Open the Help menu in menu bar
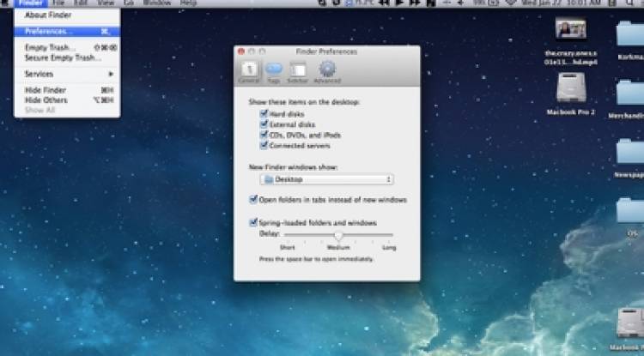The height and width of the screenshot is (356, 644). [x=189, y=3]
